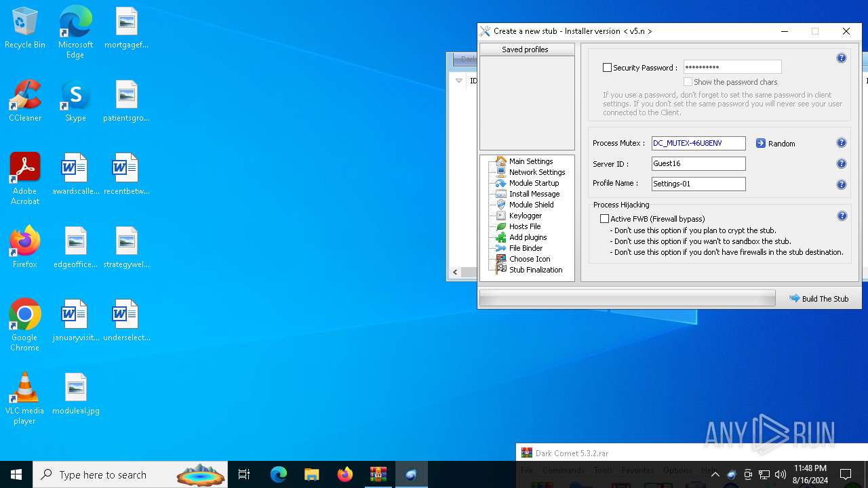Image resolution: width=868 pixels, height=488 pixels.
Task: Open the volume control in tray
Action: coord(781,474)
